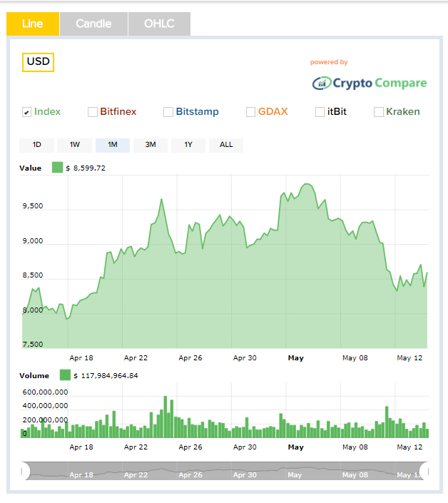The height and width of the screenshot is (503, 448).
Task: Switch to the Line chart tab
Action: (x=33, y=24)
